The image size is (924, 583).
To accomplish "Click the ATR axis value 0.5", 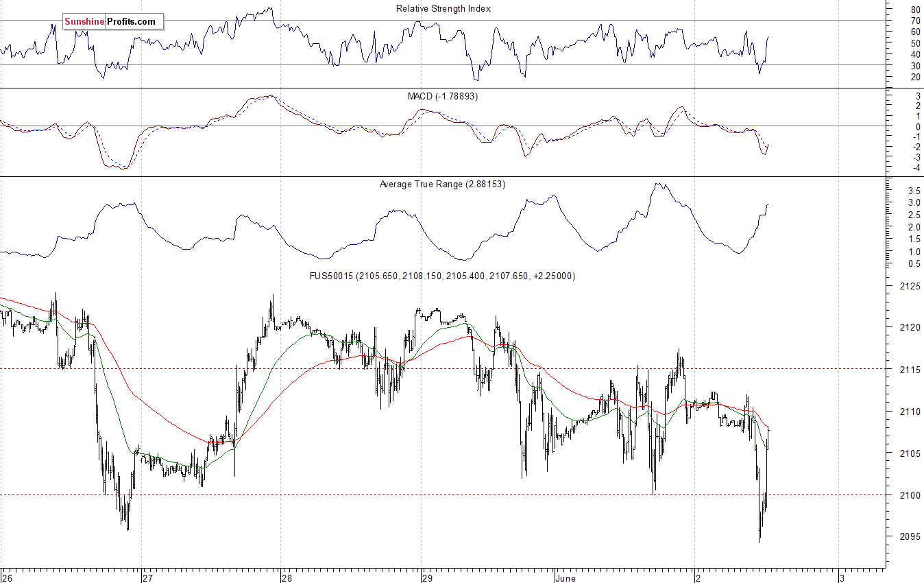I will coord(914,264).
